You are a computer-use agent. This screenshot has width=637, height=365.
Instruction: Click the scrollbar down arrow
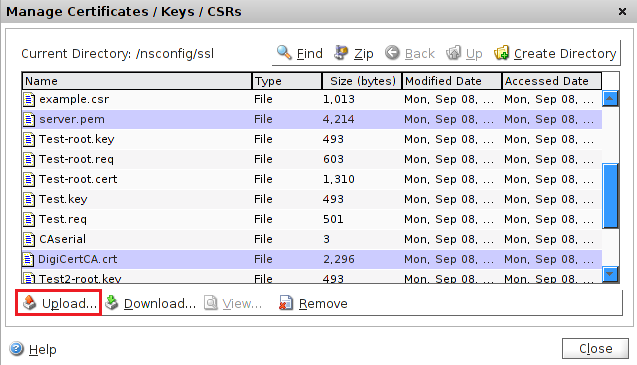click(610, 274)
